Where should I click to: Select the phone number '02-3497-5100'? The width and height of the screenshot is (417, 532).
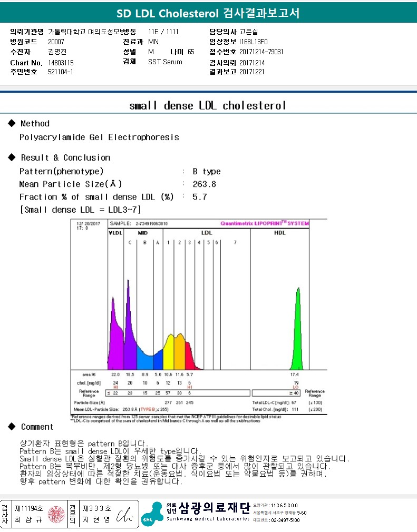click(285, 520)
